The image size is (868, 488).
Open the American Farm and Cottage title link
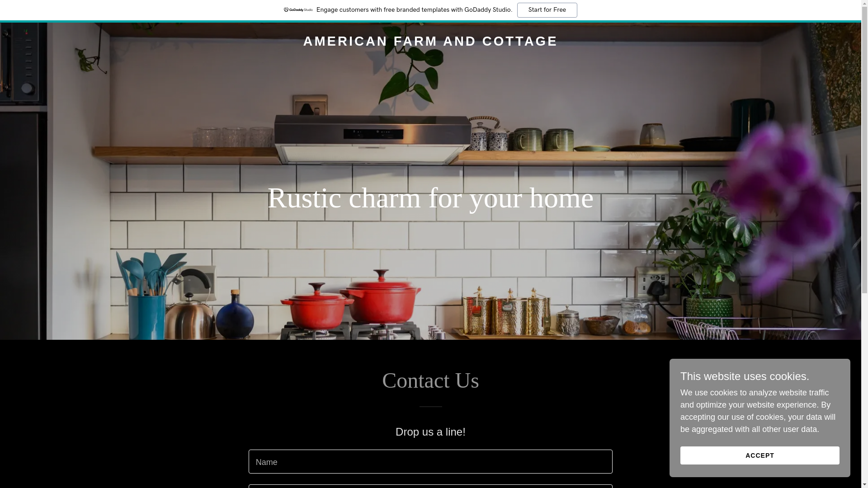[430, 41]
